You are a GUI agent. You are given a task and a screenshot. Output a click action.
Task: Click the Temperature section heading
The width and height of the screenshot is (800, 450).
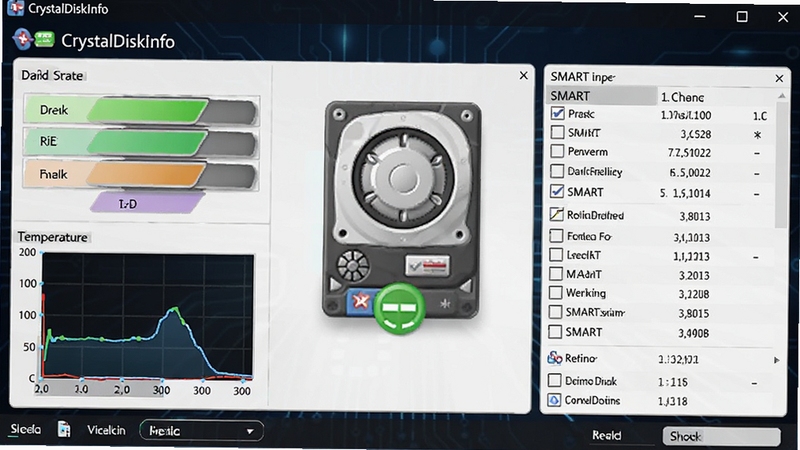click(x=52, y=237)
